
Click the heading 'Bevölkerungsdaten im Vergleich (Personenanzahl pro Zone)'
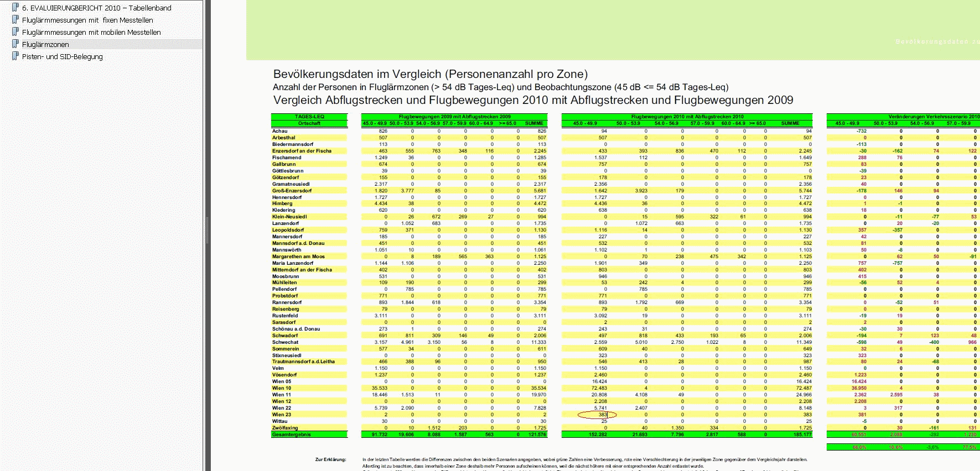pyautogui.click(x=431, y=74)
